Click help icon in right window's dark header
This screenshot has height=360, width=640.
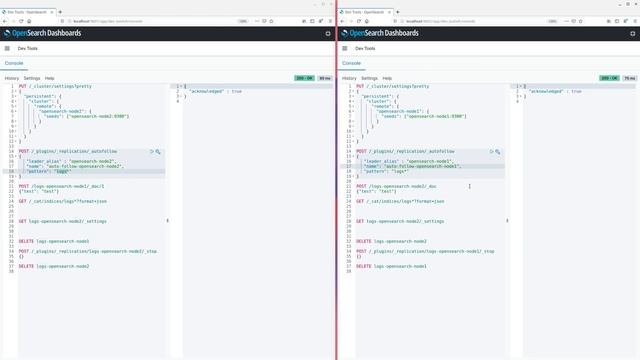click(x=633, y=33)
